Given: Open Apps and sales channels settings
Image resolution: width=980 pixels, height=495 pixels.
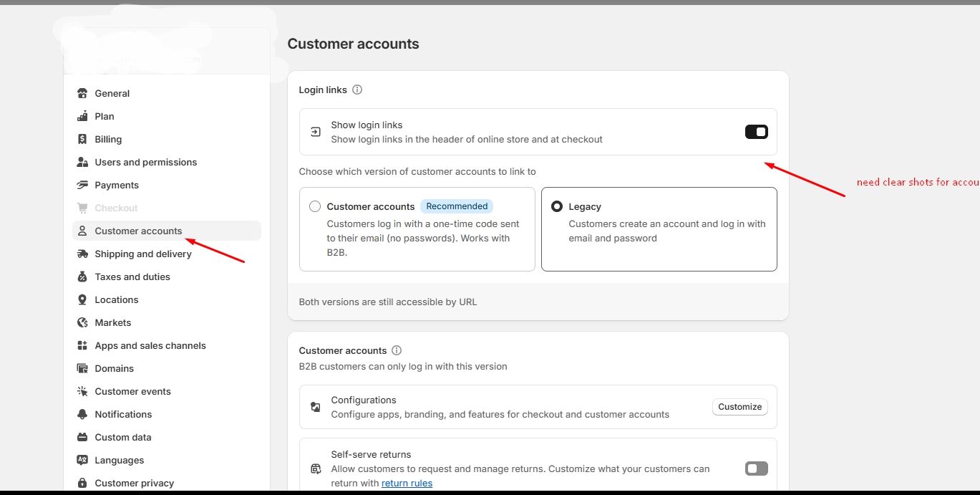Looking at the screenshot, I should [x=150, y=345].
